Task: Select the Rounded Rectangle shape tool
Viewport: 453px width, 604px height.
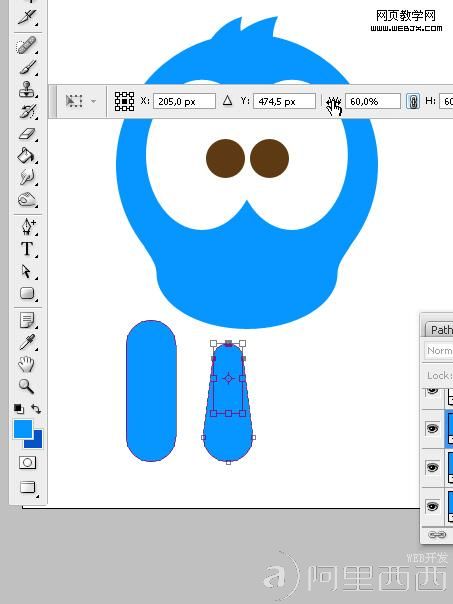Action: click(x=27, y=293)
